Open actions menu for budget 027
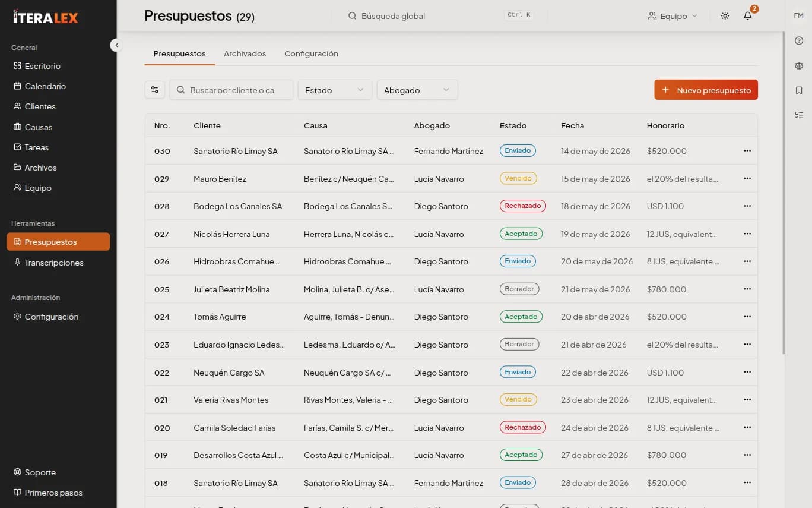The width and height of the screenshot is (812, 508). [x=747, y=234]
